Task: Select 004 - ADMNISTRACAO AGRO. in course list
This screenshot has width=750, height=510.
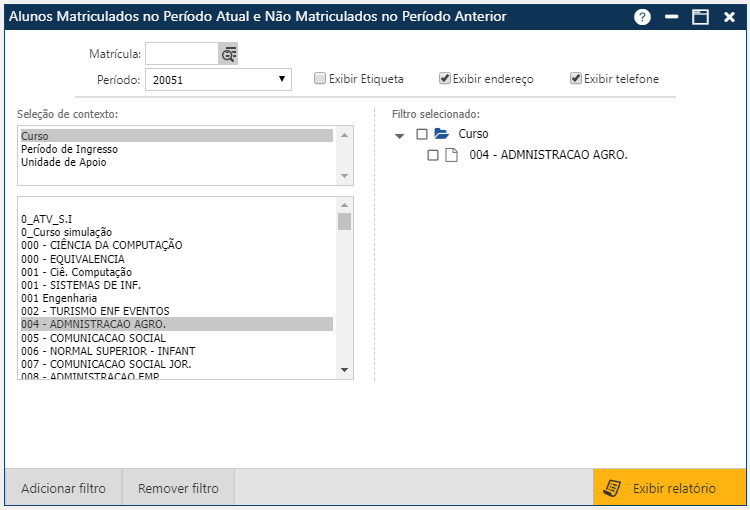Action: pos(176,324)
